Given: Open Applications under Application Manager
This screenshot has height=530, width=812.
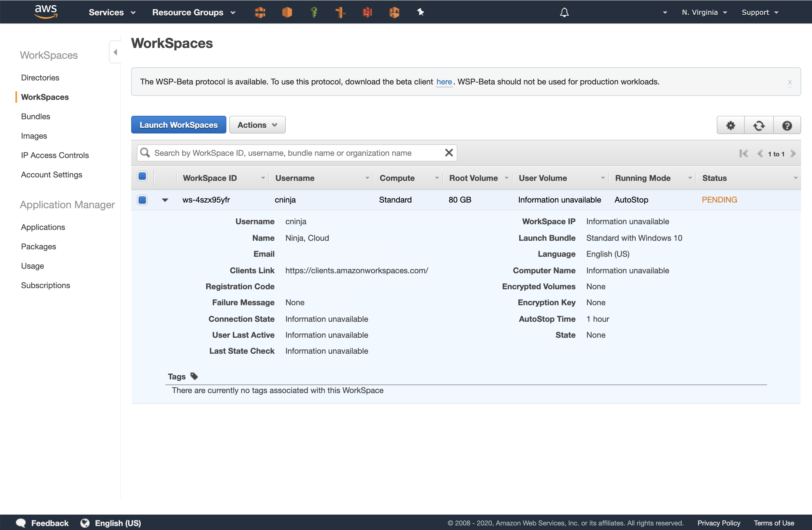Looking at the screenshot, I should [x=43, y=227].
